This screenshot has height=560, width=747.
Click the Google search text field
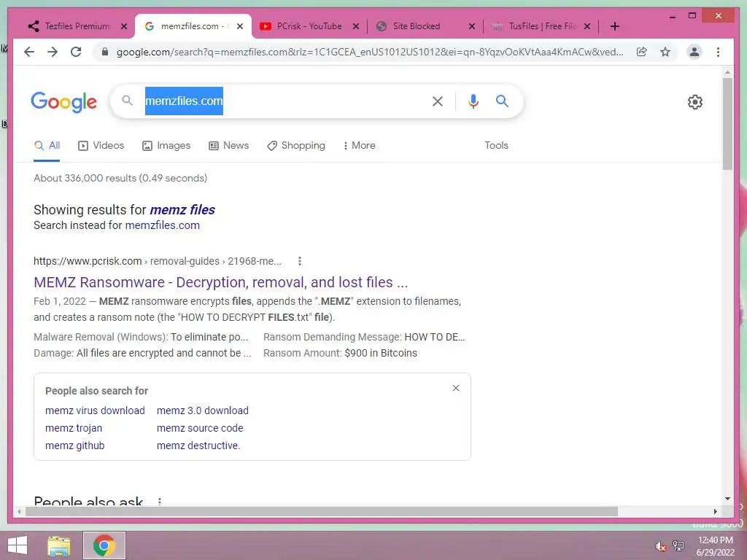coord(286,101)
